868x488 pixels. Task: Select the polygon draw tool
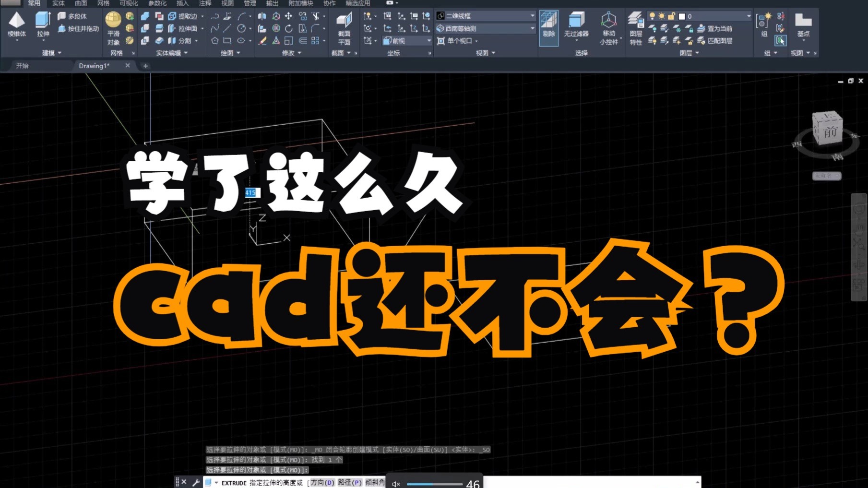point(214,41)
